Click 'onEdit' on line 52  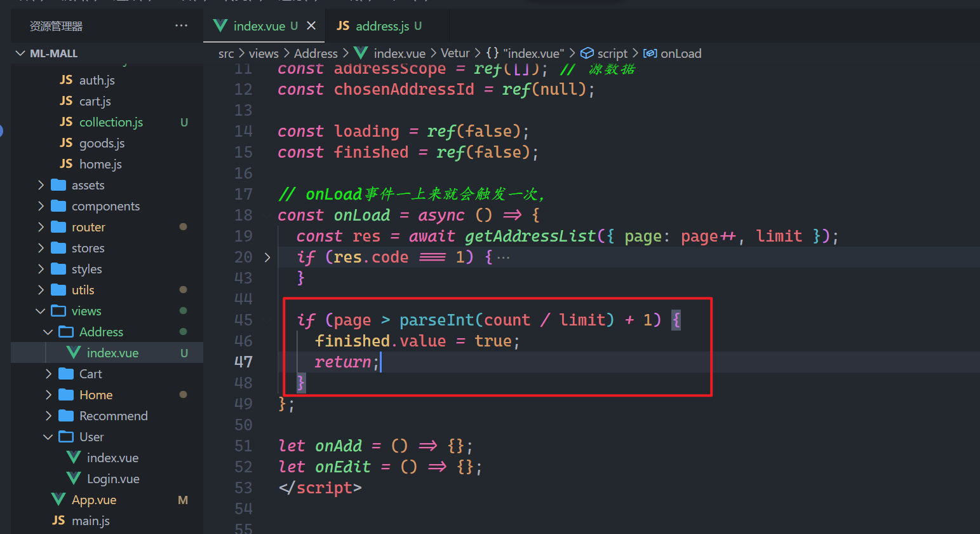pos(343,467)
